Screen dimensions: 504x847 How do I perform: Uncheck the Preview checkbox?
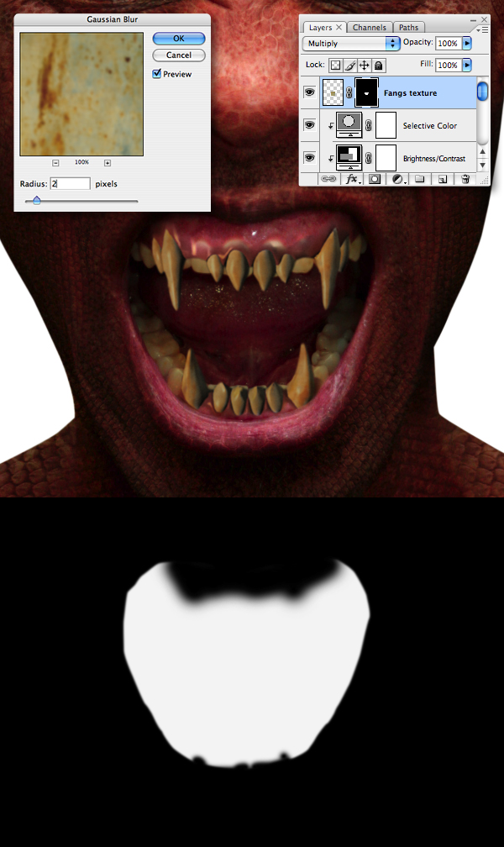(156, 73)
